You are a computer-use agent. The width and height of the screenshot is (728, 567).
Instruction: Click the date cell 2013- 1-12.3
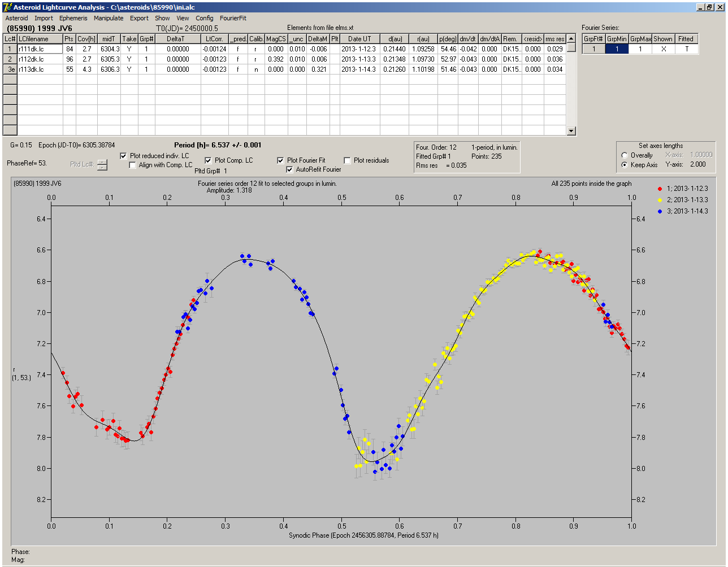point(359,49)
